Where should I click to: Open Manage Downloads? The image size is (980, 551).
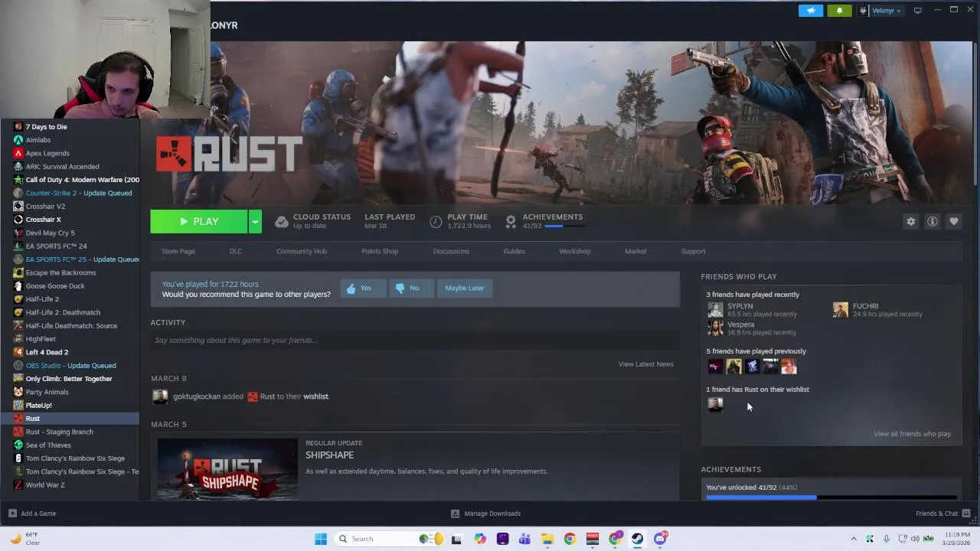point(485,514)
